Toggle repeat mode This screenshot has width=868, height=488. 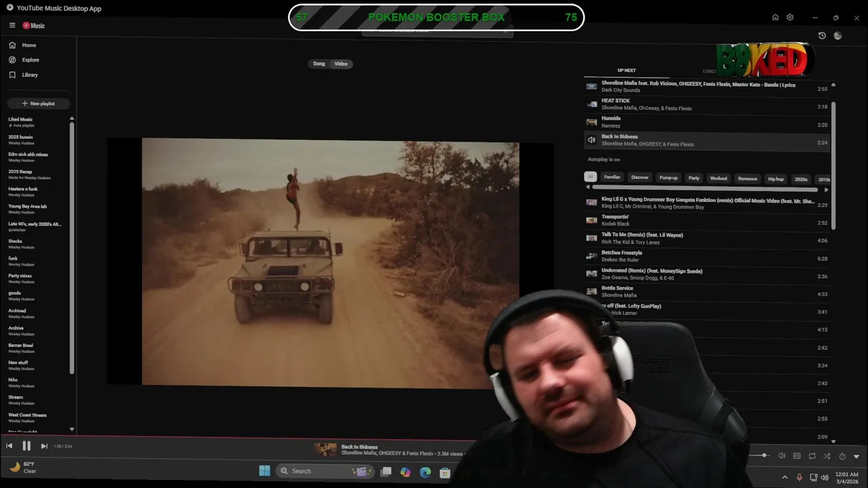(x=812, y=456)
